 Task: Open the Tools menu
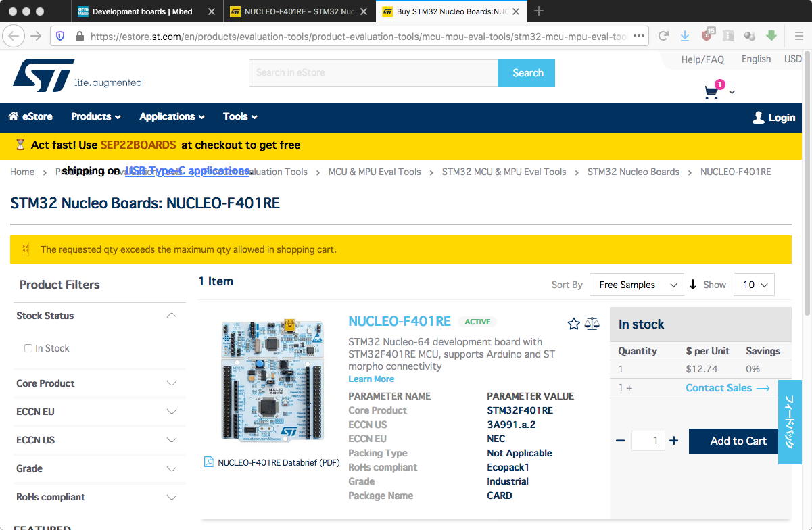point(240,116)
